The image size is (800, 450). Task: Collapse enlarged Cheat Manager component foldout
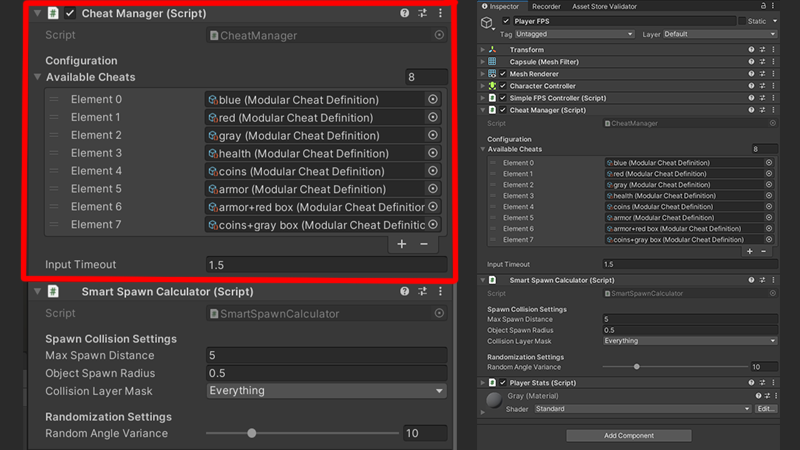click(37, 13)
